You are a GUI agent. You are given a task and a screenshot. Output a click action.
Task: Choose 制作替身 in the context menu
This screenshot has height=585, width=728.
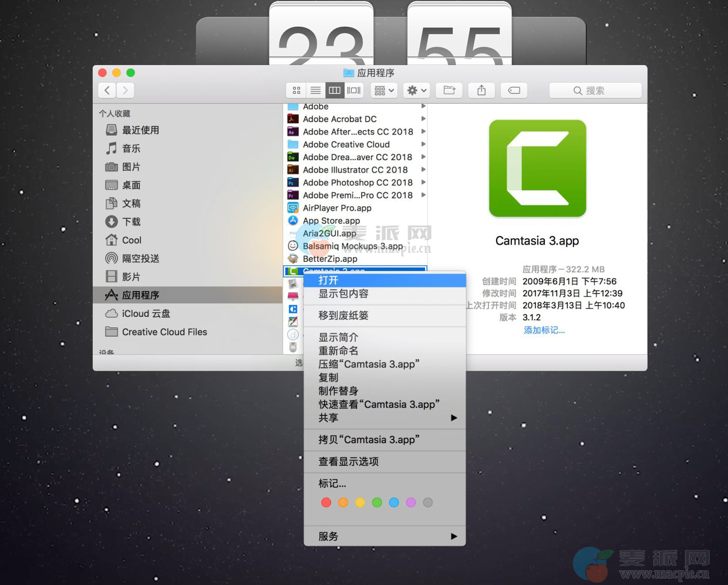pos(385,391)
